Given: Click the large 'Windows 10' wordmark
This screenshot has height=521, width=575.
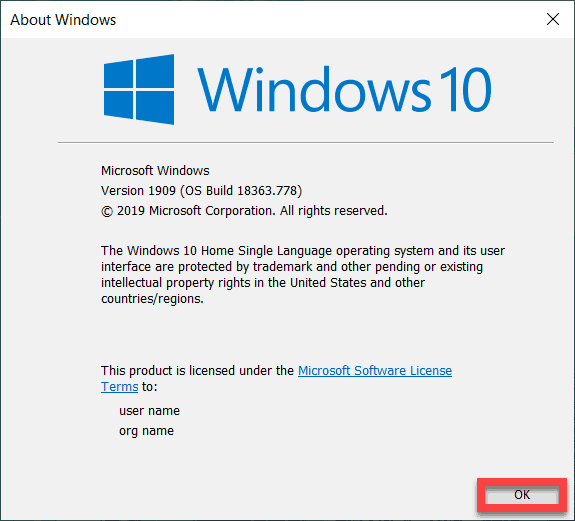Looking at the screenshot, I should coord(344,89).
